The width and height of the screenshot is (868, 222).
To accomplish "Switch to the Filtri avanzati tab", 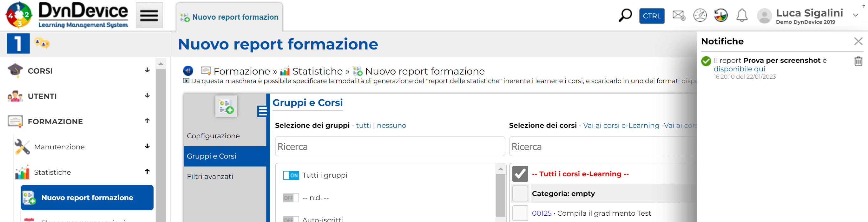I will (x=210, y=177).
